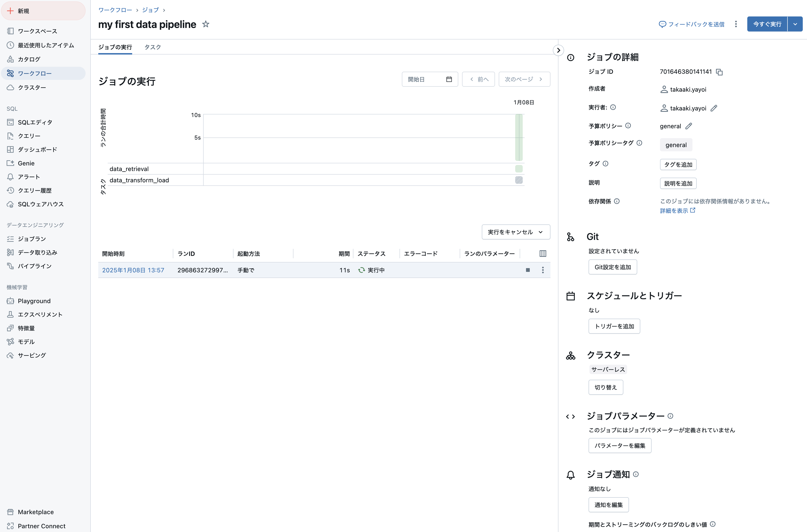Image resolution: width=807 pixels, height=532 pixels.
Task: Open the 実行をキャンセル dropdown
Action: pos(516,232)
